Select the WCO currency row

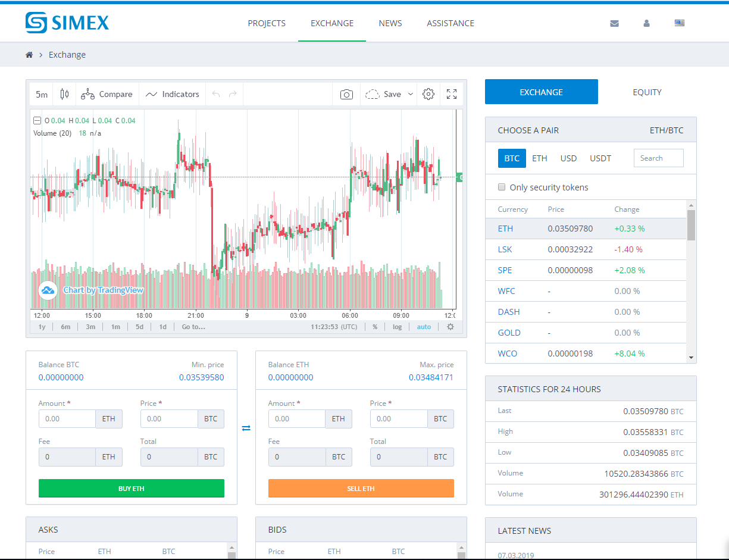(586, 353)
